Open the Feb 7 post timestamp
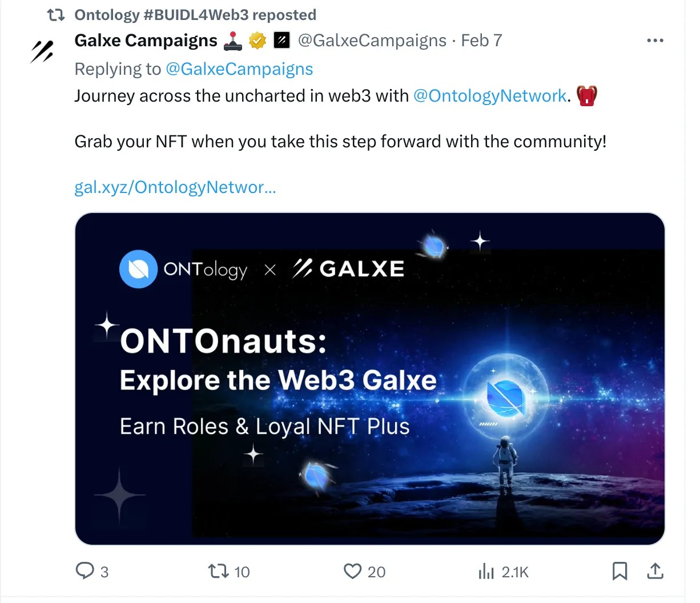The image size is (700, 603). pos(481,41)
